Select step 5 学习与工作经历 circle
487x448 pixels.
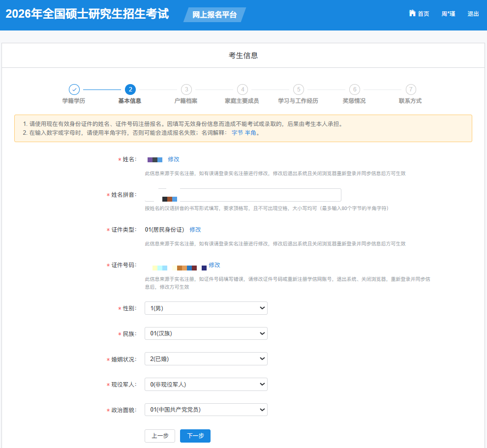coord(298,90)
